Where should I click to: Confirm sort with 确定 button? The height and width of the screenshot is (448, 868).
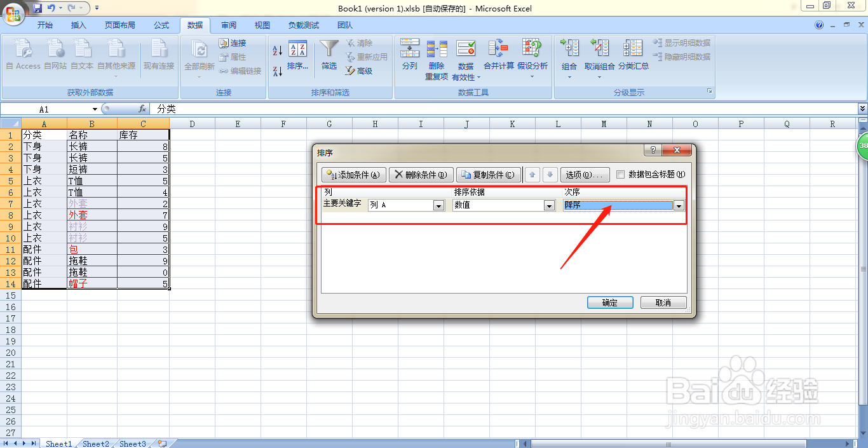pyautogui.click(x=610, y=302)
